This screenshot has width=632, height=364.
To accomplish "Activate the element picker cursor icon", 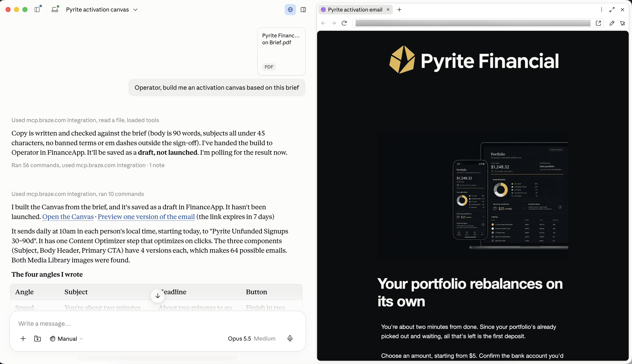I will (622, 23).
